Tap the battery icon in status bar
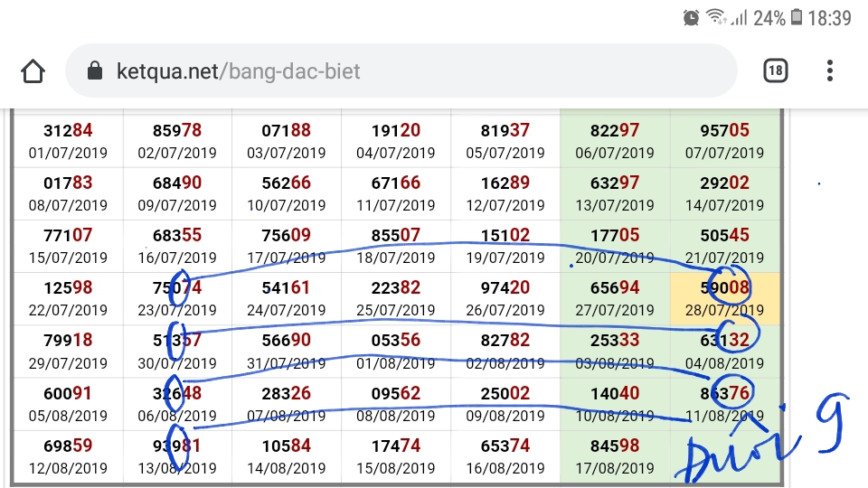This screenshot has width=868, height=488. click(797, 17)
